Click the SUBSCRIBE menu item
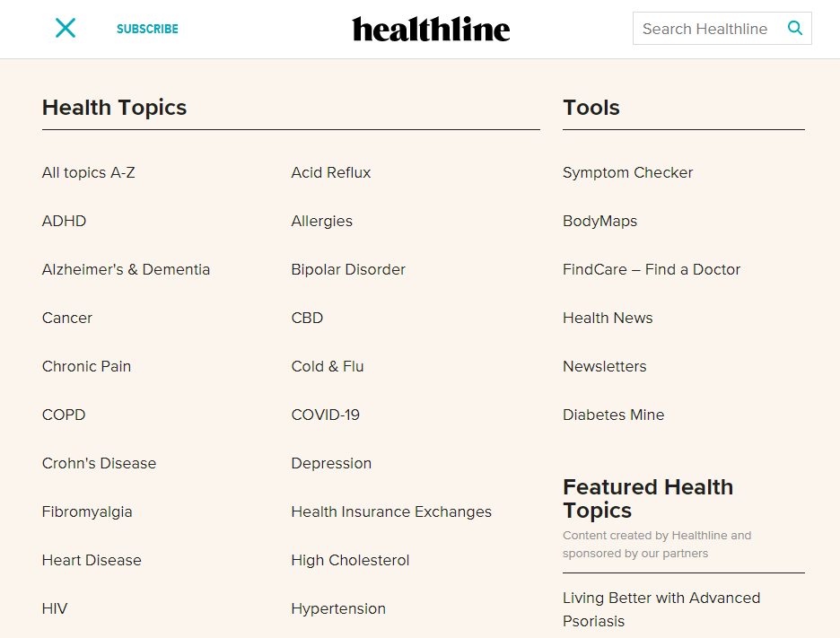 tap(147, 29)
